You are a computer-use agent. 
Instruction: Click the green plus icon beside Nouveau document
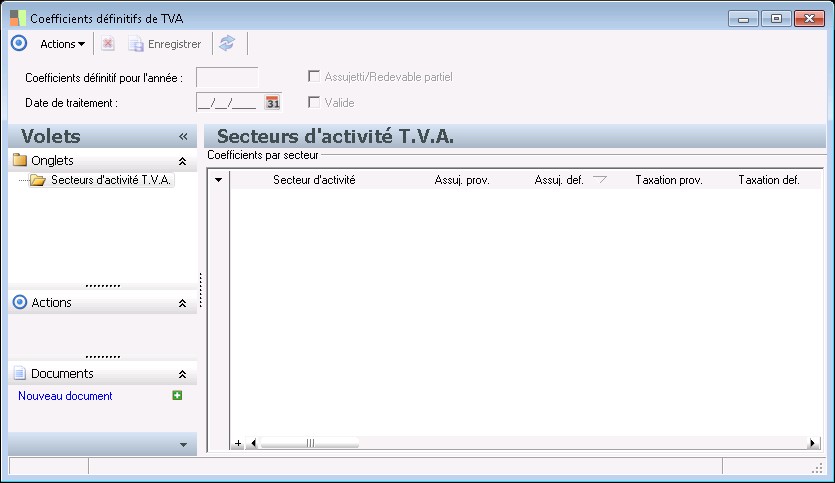coord(177,396)
